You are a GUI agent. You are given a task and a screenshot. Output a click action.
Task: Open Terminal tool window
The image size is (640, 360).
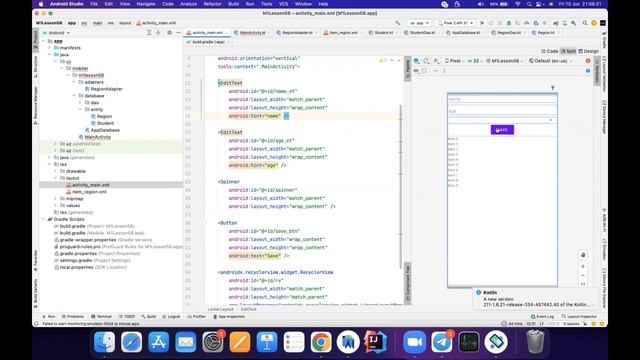pos(101,316)
